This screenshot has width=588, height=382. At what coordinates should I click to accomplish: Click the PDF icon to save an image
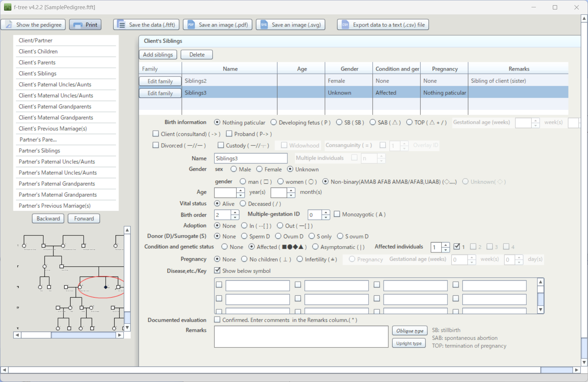190,25
